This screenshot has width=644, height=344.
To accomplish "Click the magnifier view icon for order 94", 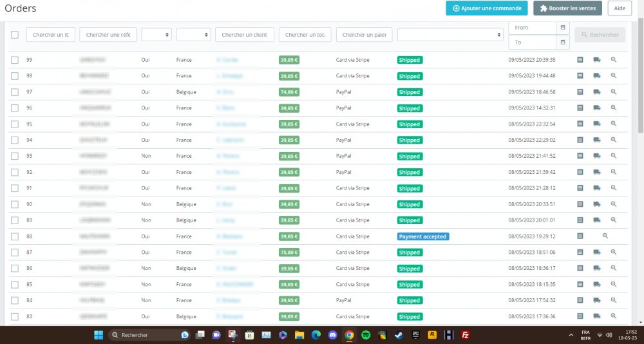I will pos(614,140).
